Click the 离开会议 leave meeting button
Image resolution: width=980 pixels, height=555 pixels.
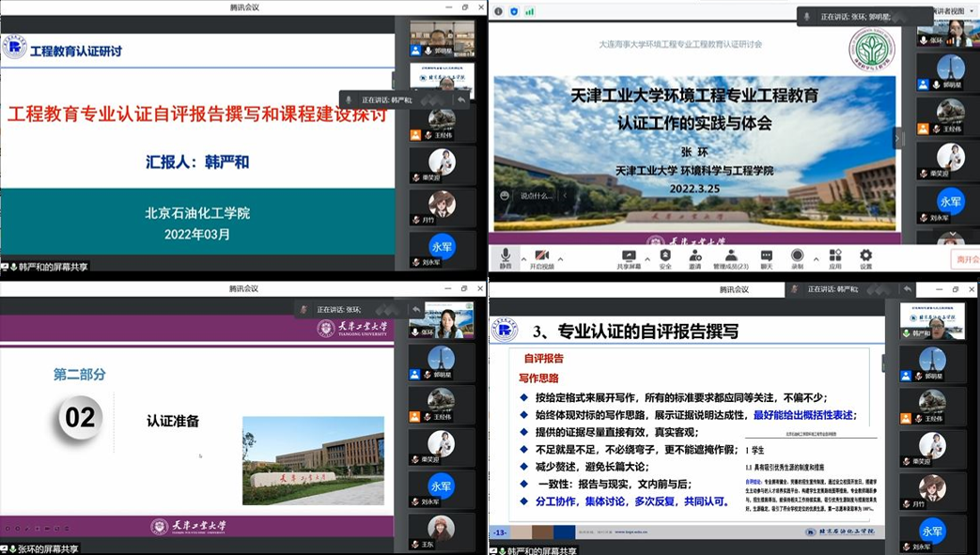point(965,259)
